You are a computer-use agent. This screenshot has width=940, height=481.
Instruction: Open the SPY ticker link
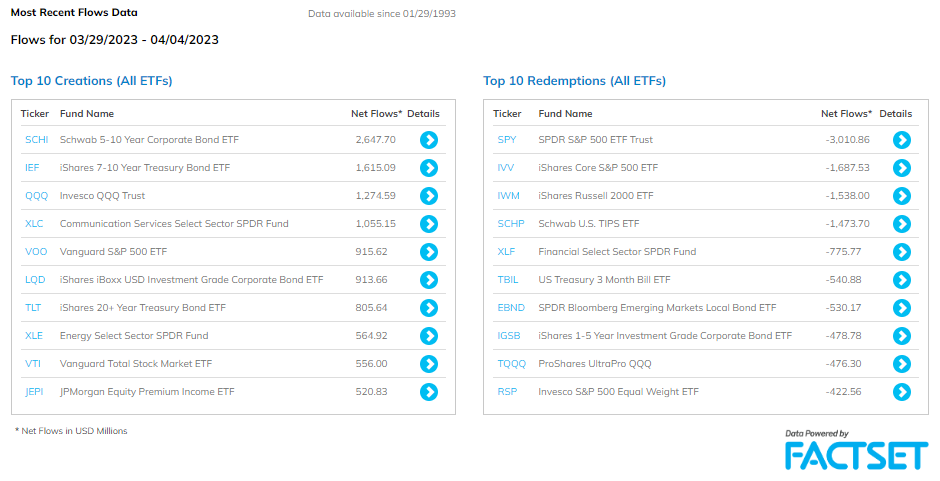(507, 140)
